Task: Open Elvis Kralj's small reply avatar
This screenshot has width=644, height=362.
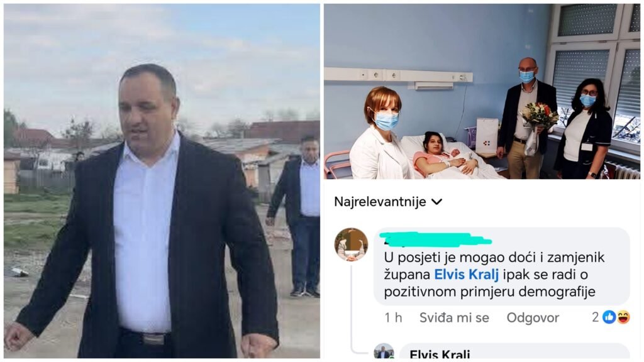Action: 384,351
